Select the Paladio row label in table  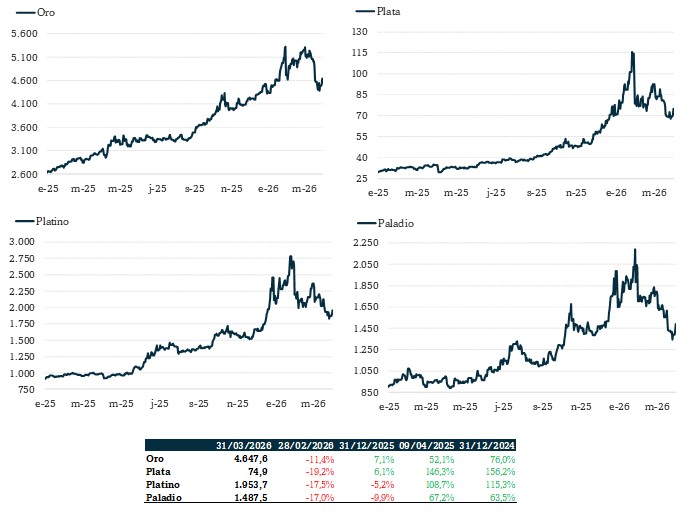[162, 497]
